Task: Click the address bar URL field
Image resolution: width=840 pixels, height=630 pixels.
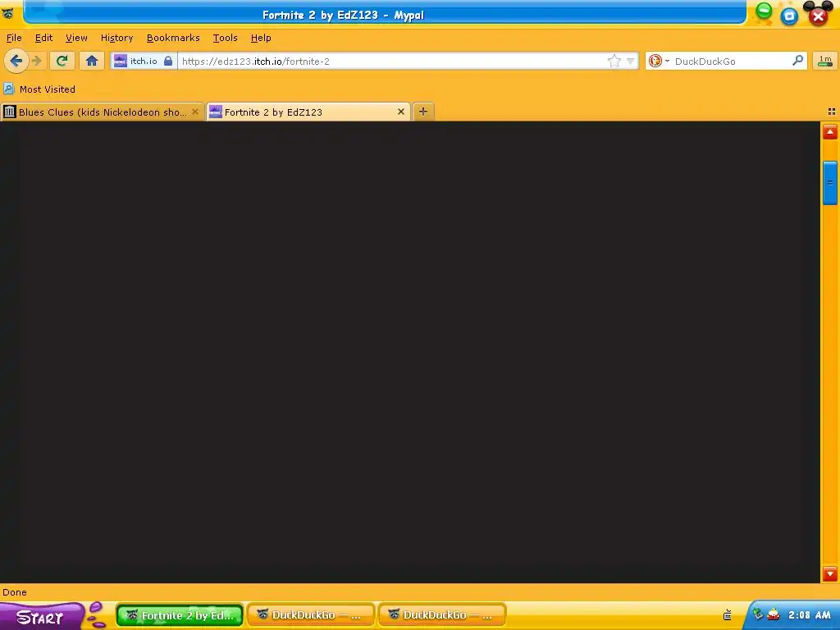Action: [x=393, y=61]
